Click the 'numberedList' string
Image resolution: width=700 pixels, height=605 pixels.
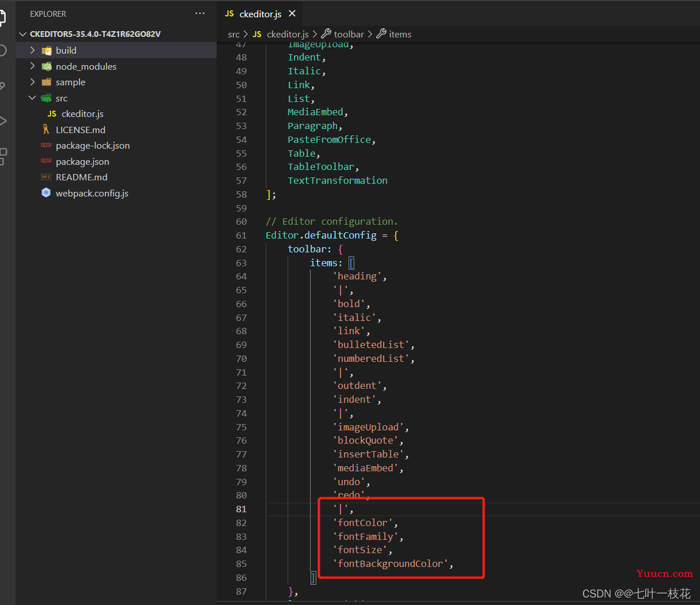coord(371,358)
